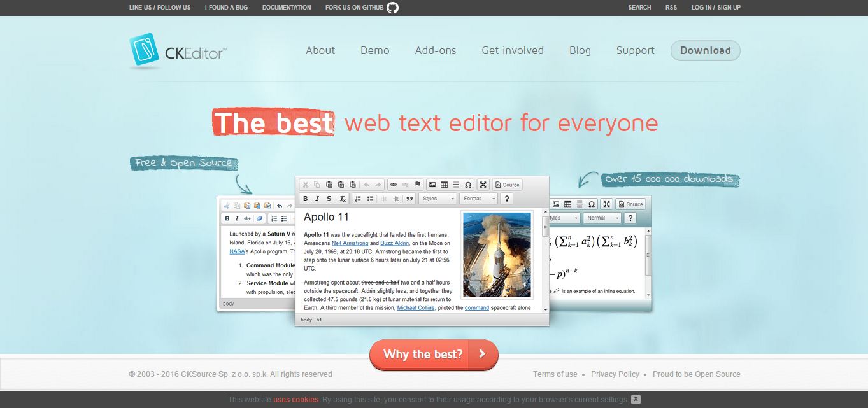Insert horizontal line in center editor
Viewport: 868px width, 408px height.
[456, 185]
